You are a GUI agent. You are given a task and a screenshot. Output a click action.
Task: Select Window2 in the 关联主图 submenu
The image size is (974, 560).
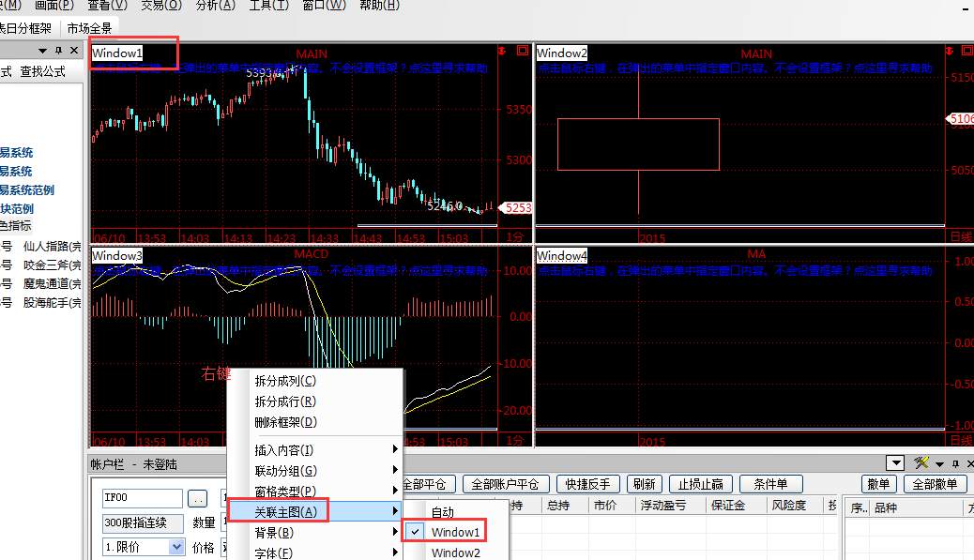[455, 552]
